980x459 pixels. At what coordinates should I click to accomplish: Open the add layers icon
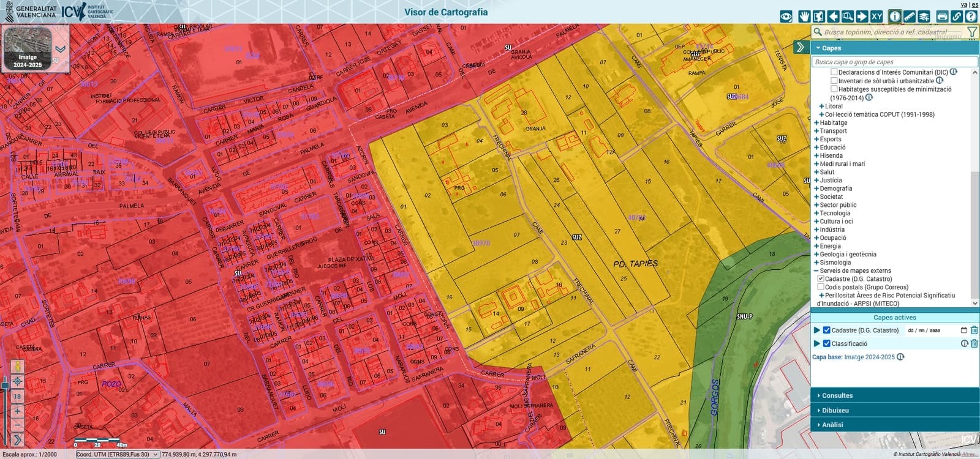point(924,17)
